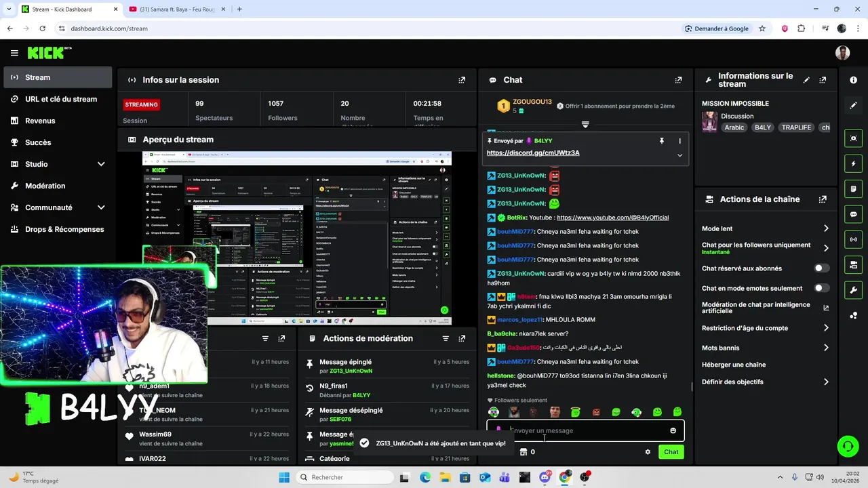Click the browser address bar URL
This screenshot has height=488, width=868.
click(x=109, y=28)
